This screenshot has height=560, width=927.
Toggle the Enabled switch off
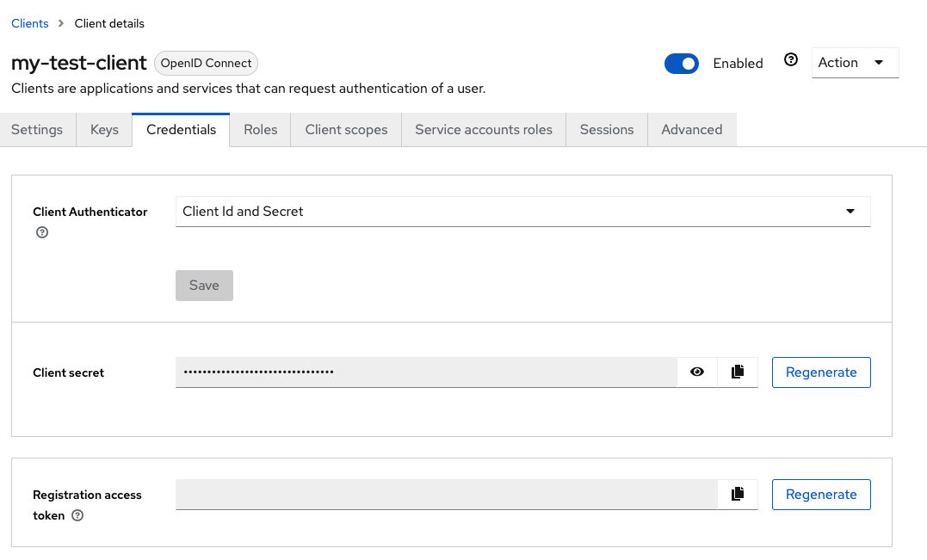pos(682,63)
